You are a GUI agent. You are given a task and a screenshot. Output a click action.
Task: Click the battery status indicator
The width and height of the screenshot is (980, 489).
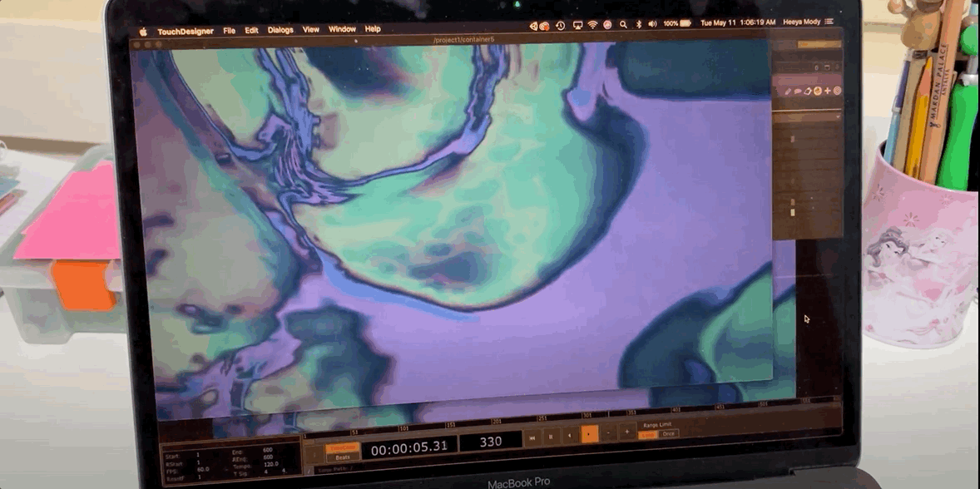677,23
